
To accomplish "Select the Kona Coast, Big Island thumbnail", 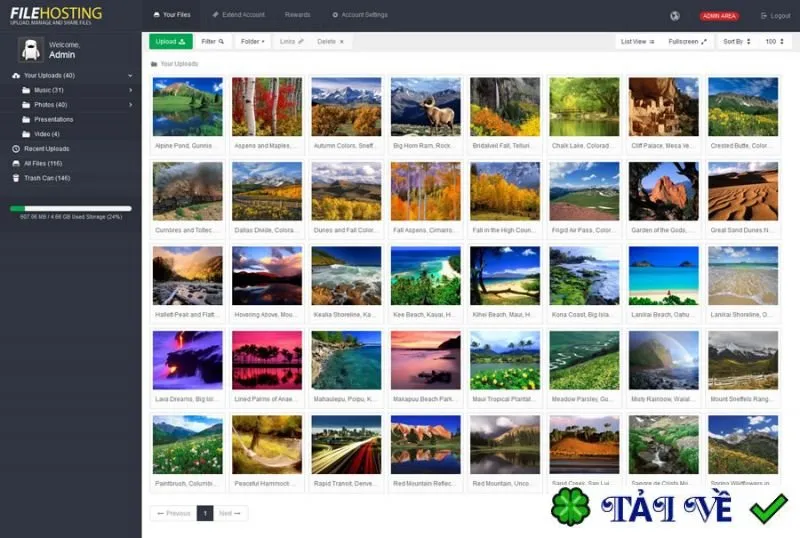I will tap(584, 276).
